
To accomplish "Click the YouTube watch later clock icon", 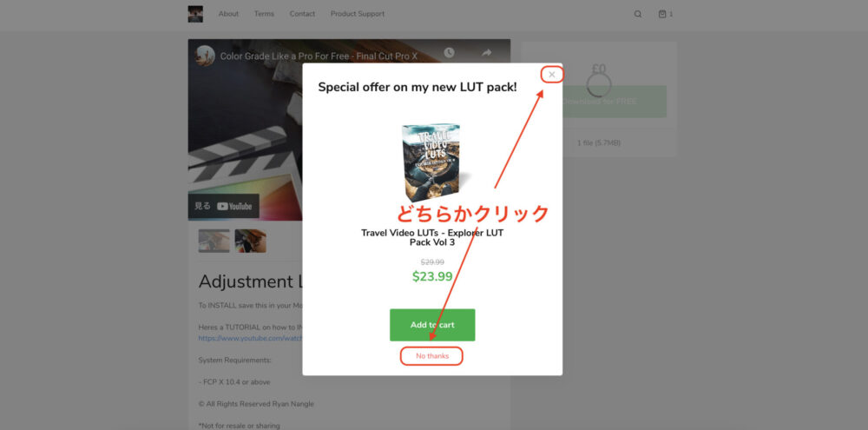I will [x=449, y=53].
